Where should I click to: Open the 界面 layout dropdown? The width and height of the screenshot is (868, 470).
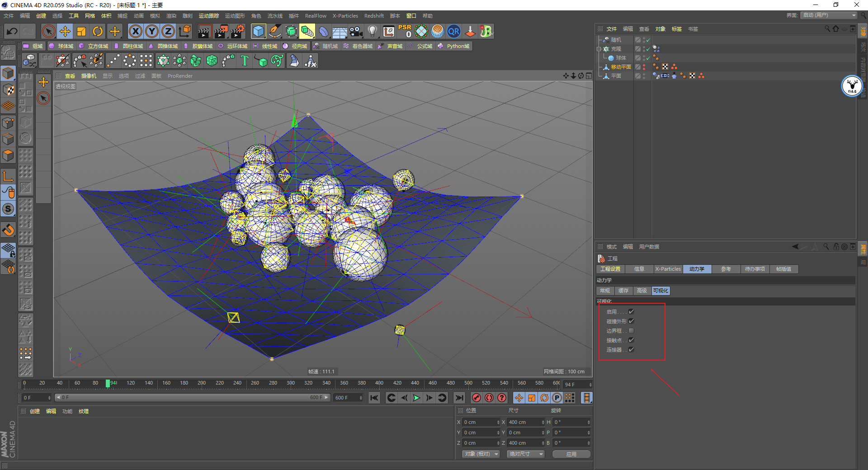(829, 15)
